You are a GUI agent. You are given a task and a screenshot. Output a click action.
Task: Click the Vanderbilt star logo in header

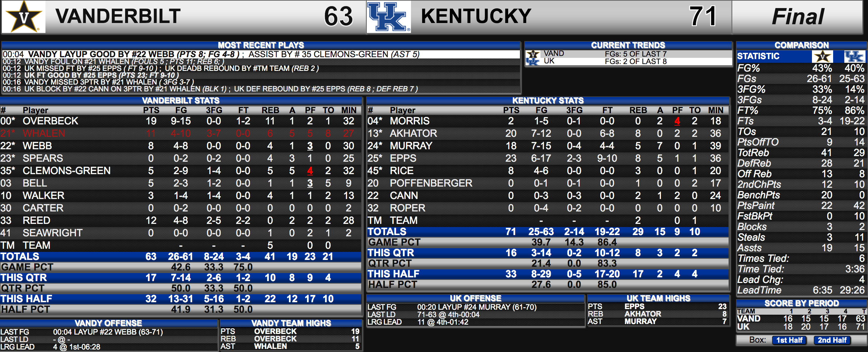coord(24,16)
